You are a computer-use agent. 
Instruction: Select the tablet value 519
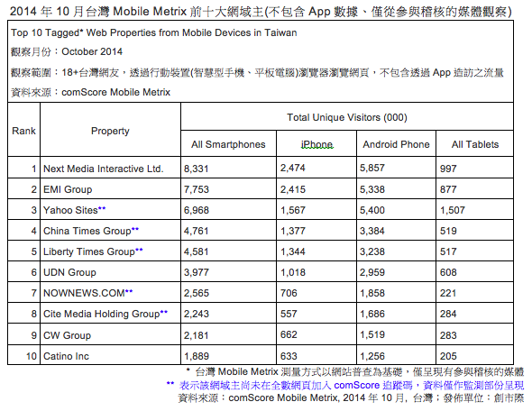click(448, 231)
